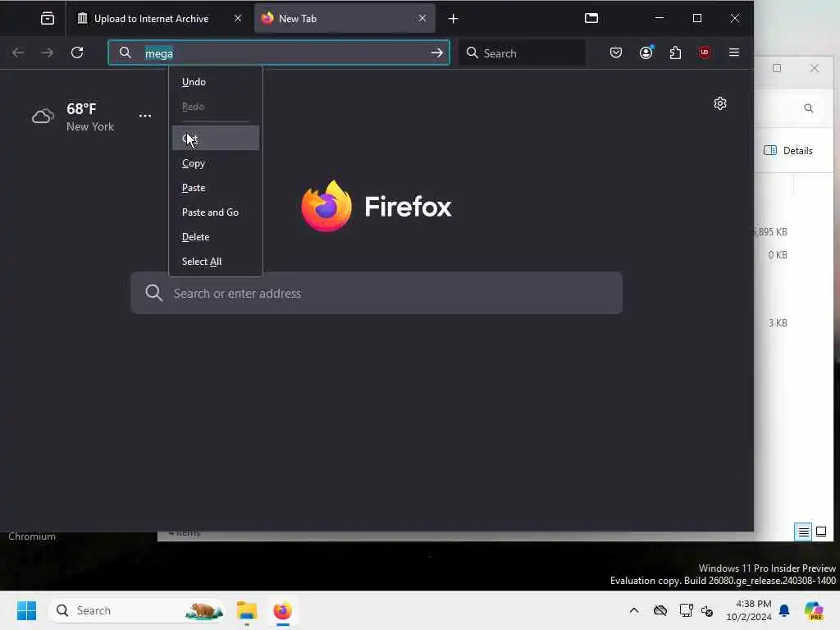Open the Firefox account icon
Viewport: 840px width, 630px height.
tap(646, 52)
